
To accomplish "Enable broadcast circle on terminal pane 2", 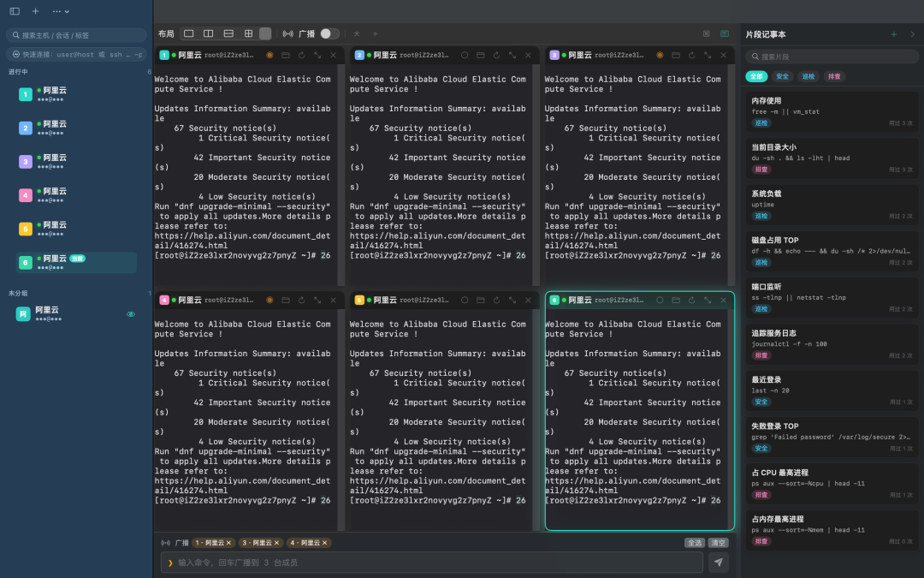I will pyautogui.click(x=465, y=55).
